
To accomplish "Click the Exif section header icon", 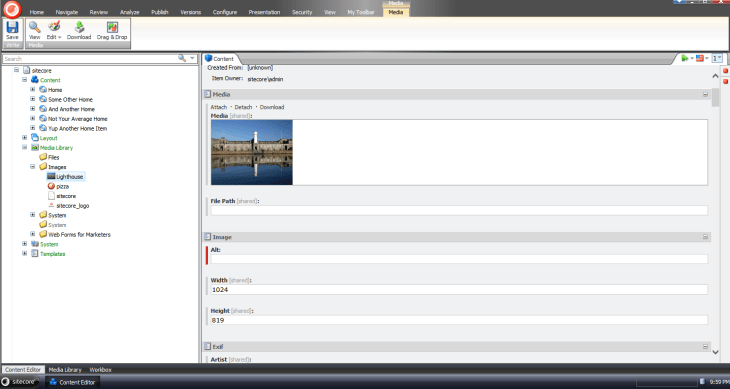I will click(208, 347).
